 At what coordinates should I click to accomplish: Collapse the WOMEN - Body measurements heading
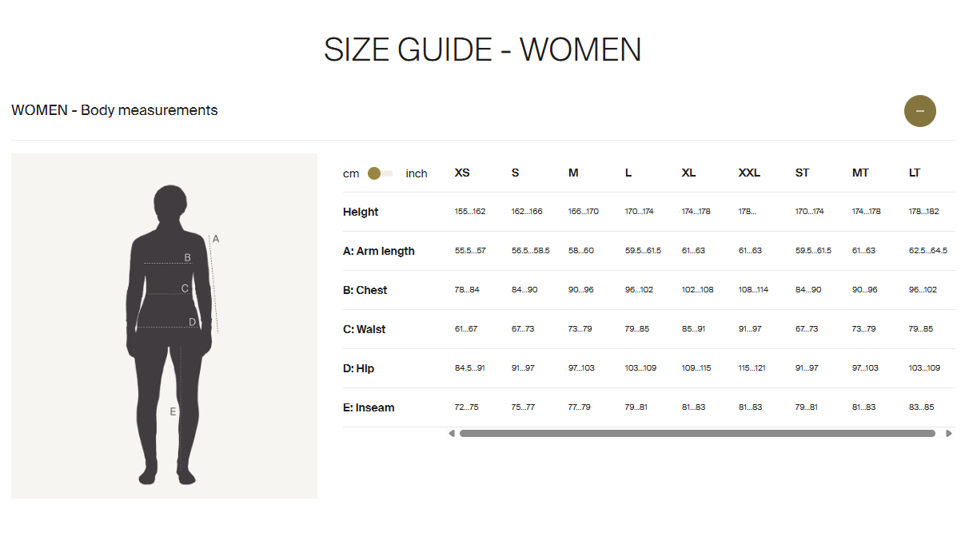114,110
